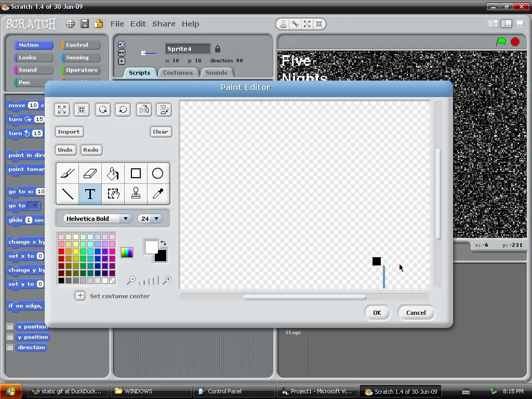This screenshot has height=399, width=532.
Task: Click the Shrink image icon in Paint Editor
Action: coord(82,110)
